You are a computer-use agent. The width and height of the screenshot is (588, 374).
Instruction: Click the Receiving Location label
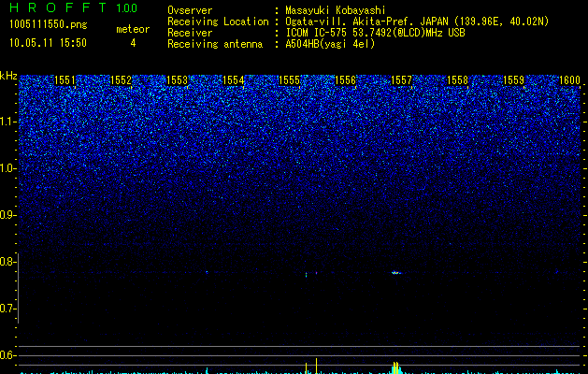218,22
